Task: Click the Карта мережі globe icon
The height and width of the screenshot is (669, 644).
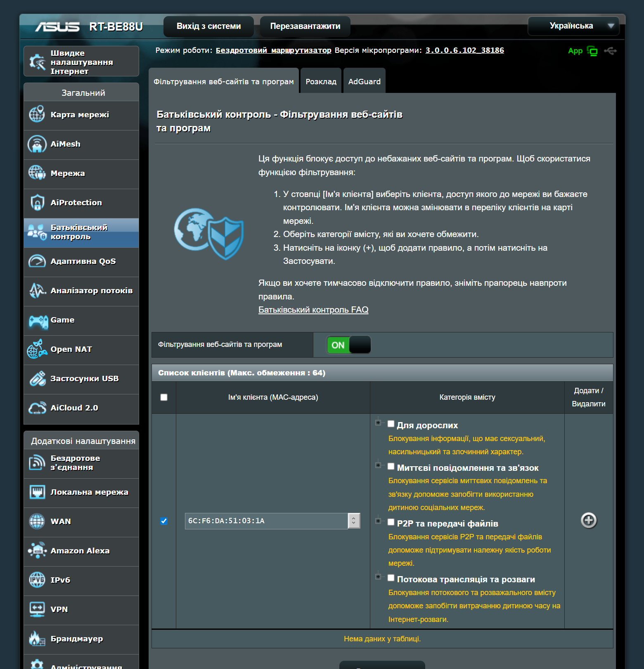Action: click(x=37, y=114)
